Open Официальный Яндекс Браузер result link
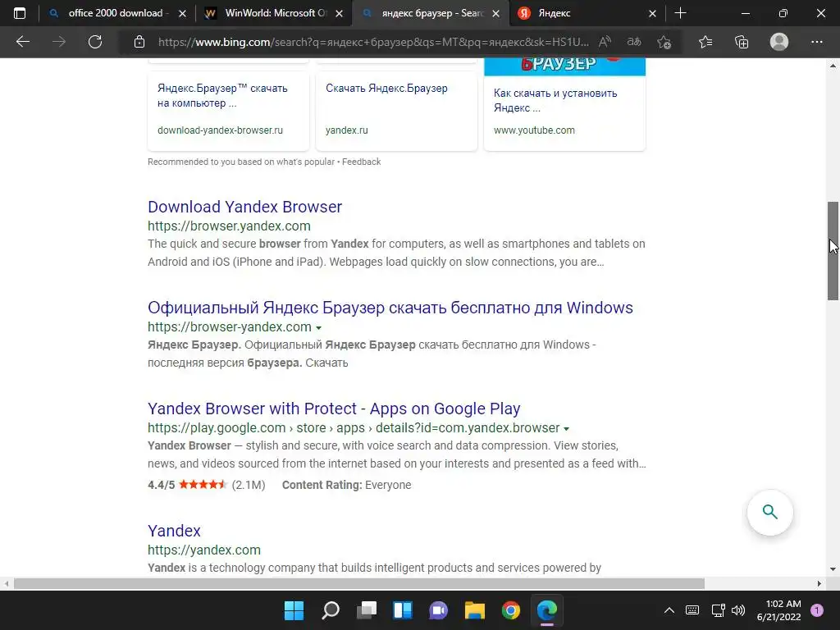Screen dimensions: 840x630 pyautogui.click(x=390, y=308)
